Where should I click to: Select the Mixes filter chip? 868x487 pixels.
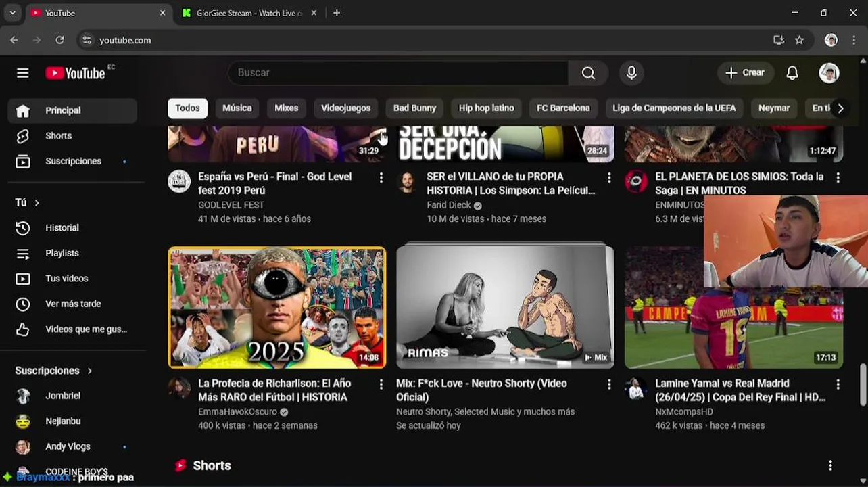click(x=286, y=108)
